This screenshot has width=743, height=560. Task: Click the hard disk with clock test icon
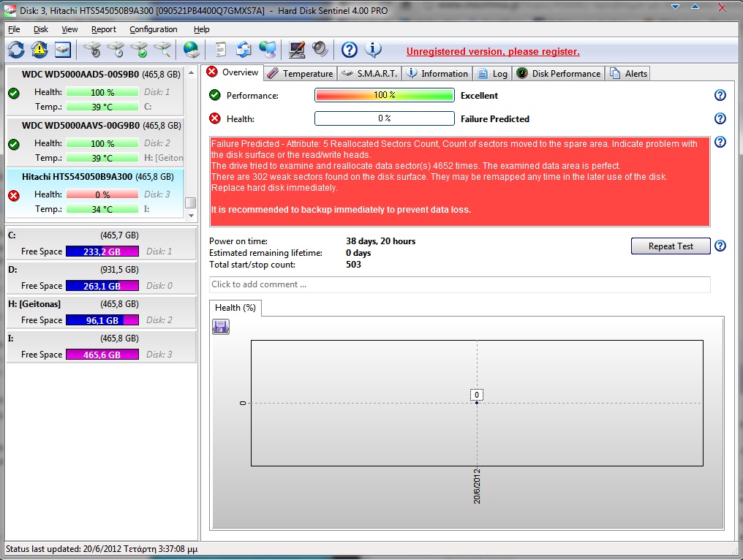click(x=116, y=49)
